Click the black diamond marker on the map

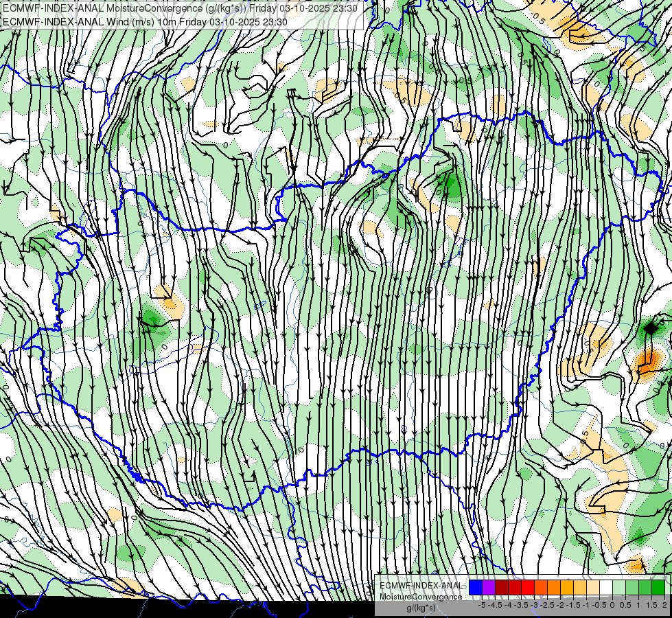651,328
